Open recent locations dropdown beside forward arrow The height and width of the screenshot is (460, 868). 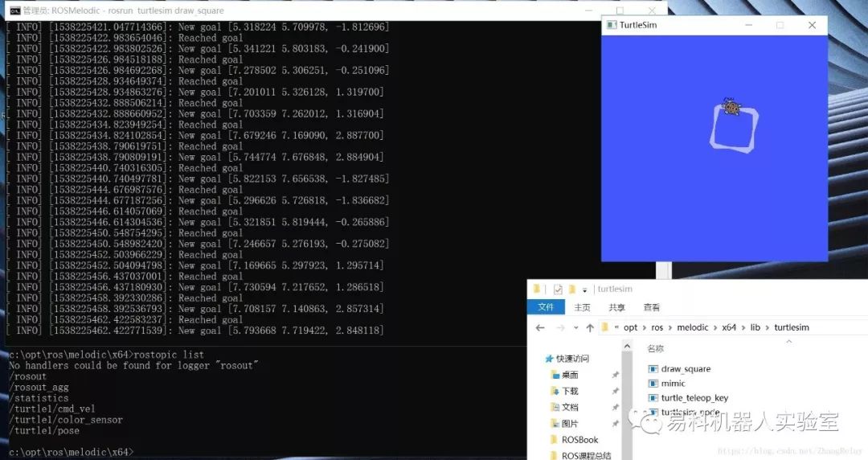(x=575, y=327)
